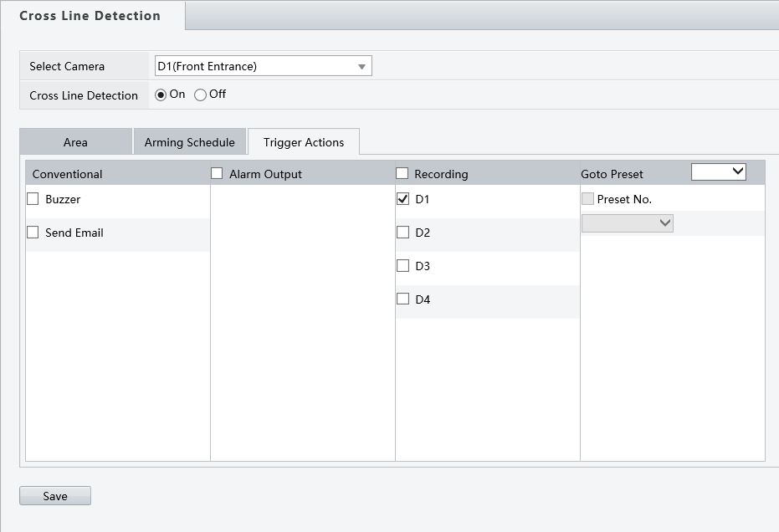The image size is (779, 532).
Task: Check the Preset No. box
Action: pos(587,199)
